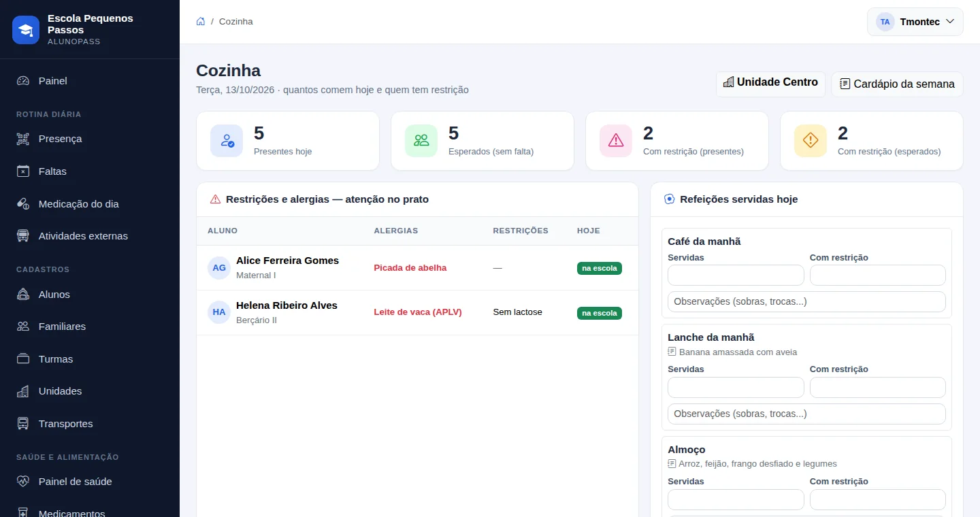980x517 pixels.
Task: Select Alice Ferreira Gomes name
Action: pyautogui.click(x=287, y=261)
